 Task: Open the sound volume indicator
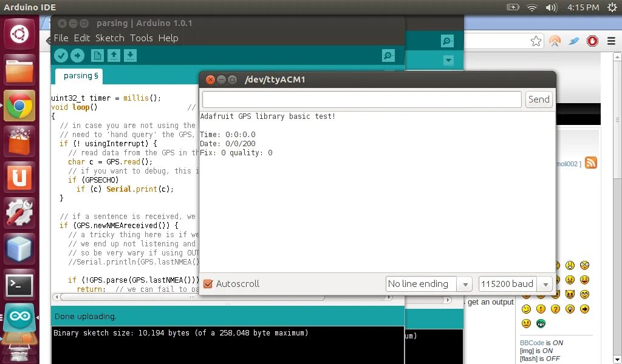click(552, 7)
